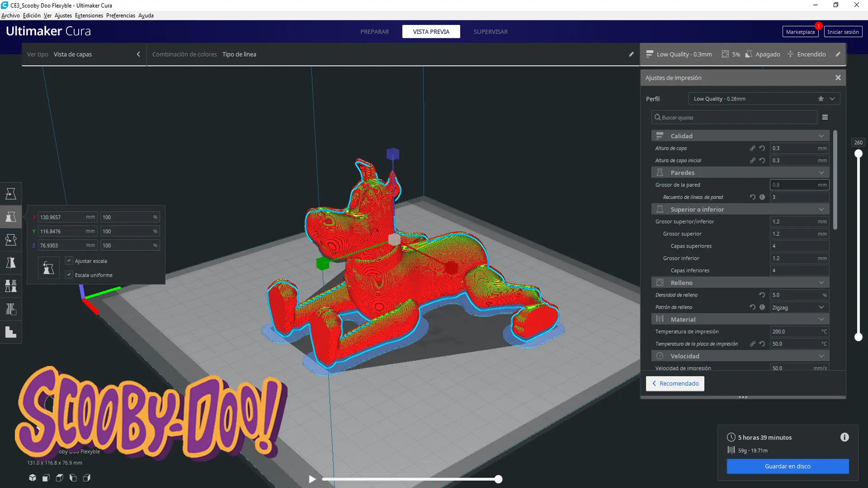Image resolution: width=868 pixels, height=488 pixels.
Task: Open the Extensiones menu
Action: pos(89,15)
